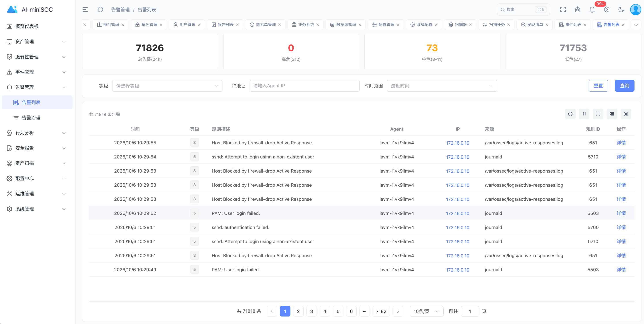Click IP 172.16.0.10 in 10:29:52 row
This screenshot has width=644, height=324.
coord(458,213)
